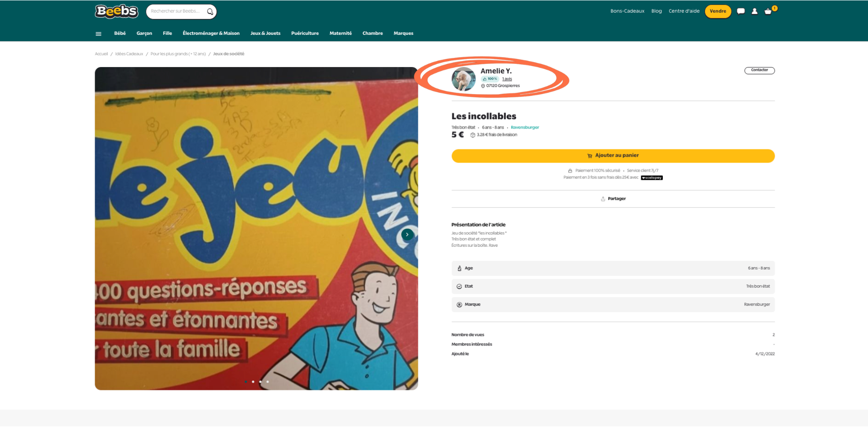Click the Contacter button

click(759, 70)
